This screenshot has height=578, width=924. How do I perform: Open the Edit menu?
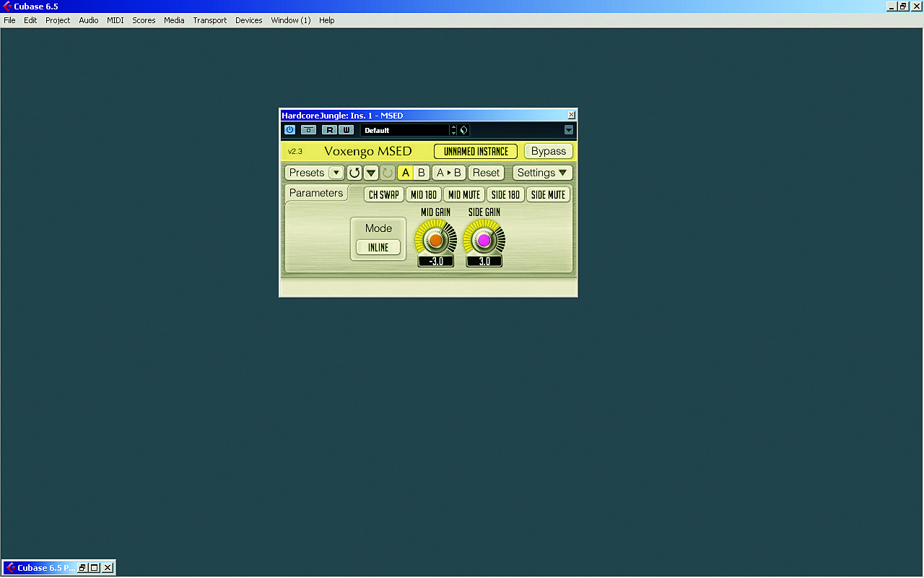pyautogui.click(x=30, y=20)
